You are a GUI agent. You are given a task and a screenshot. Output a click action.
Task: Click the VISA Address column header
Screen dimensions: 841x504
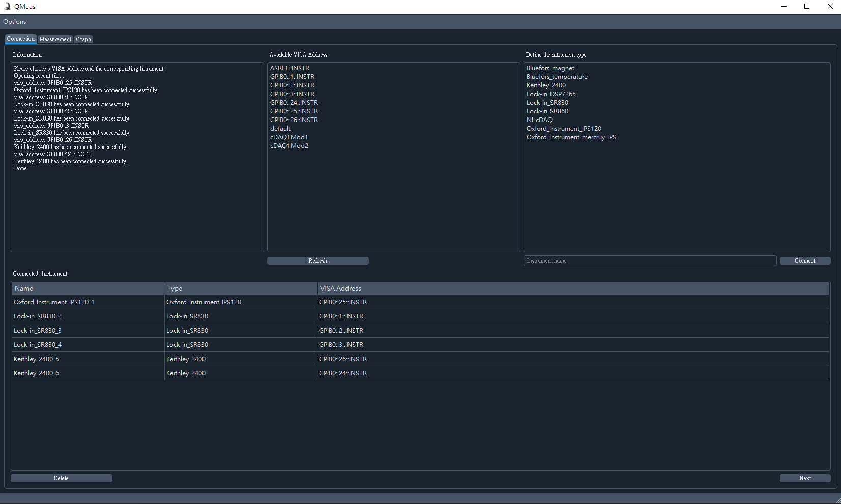click(573, 288)
